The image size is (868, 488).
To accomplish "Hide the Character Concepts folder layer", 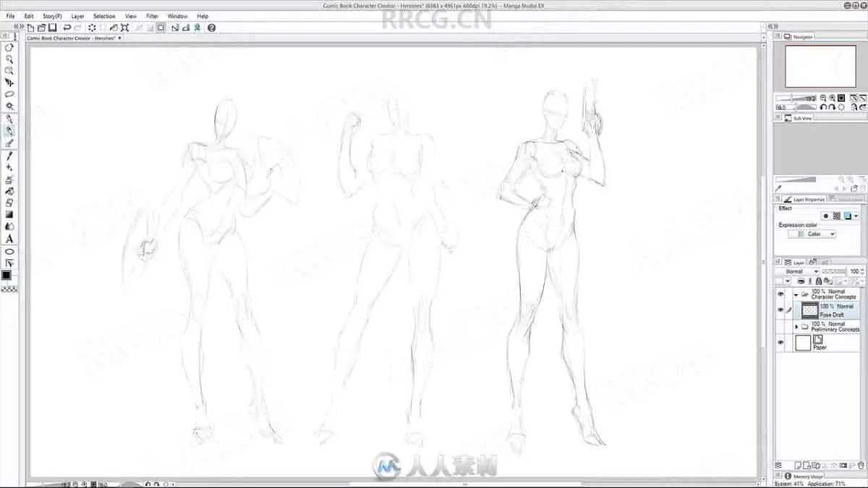I will (x=780, y=294).
